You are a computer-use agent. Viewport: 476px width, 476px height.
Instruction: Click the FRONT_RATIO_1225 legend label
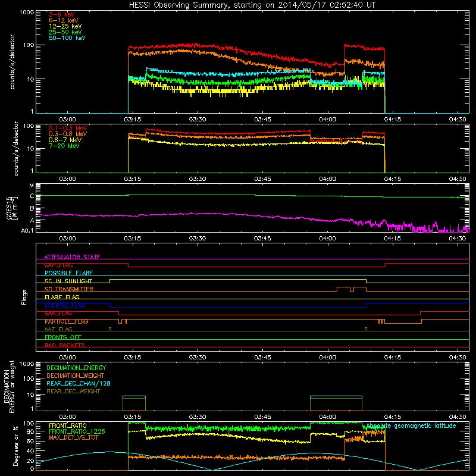click(x=77, y=431)
